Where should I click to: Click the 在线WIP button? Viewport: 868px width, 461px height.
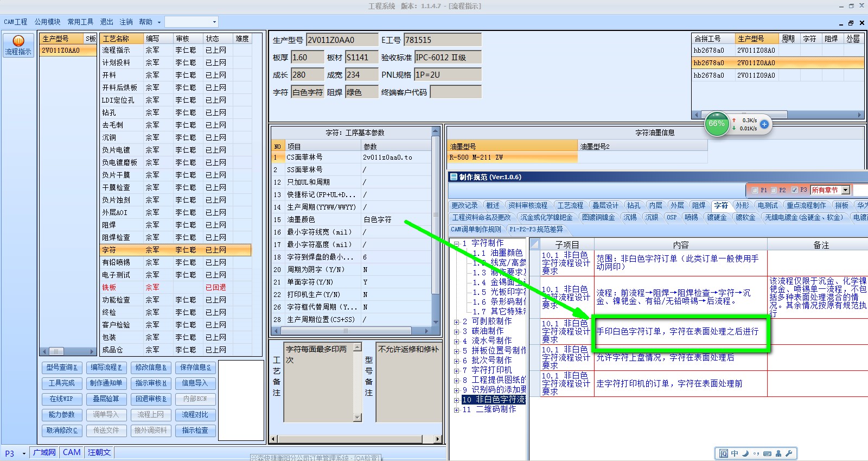[62, 399]
